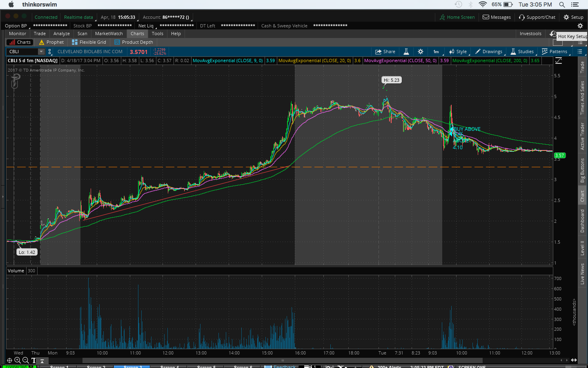Open the Help tab

[176, 34]
